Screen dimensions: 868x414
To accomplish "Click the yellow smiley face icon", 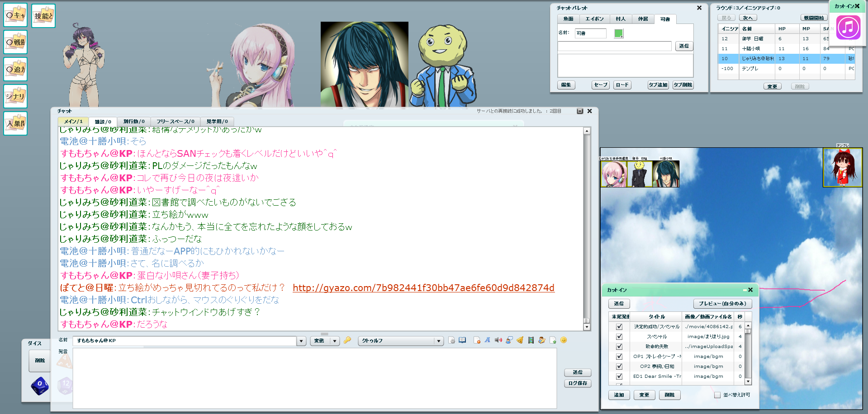I will click(564, 340).
